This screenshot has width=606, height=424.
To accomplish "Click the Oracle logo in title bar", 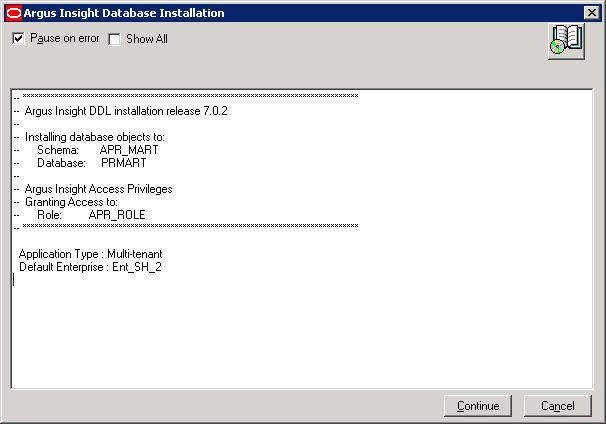I will 14,13.
